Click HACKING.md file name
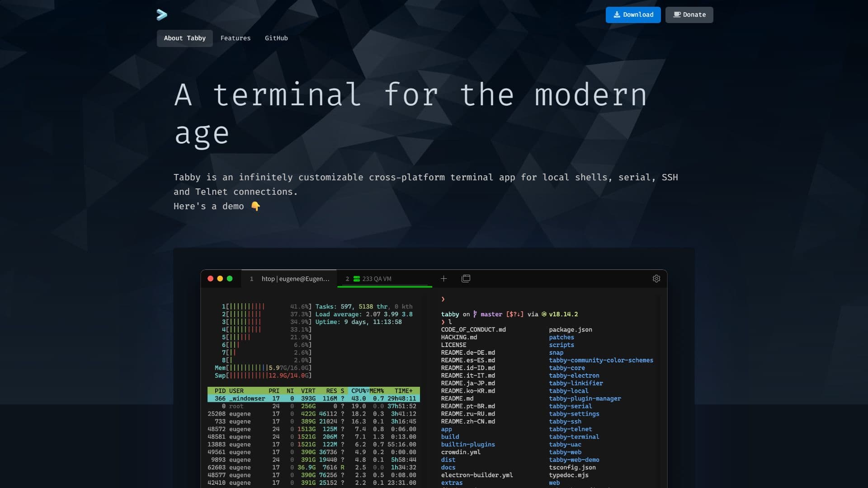This screenshot has width=868, height=488. point(459,337)
